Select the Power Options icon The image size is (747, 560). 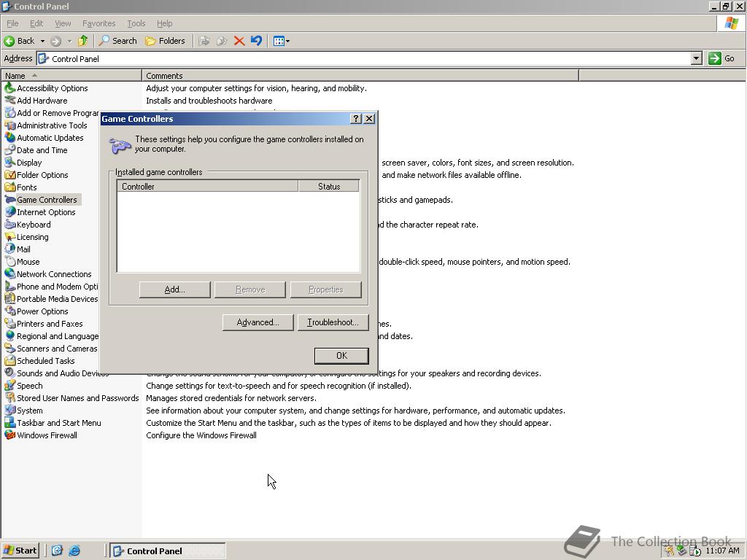click(9, 311)
